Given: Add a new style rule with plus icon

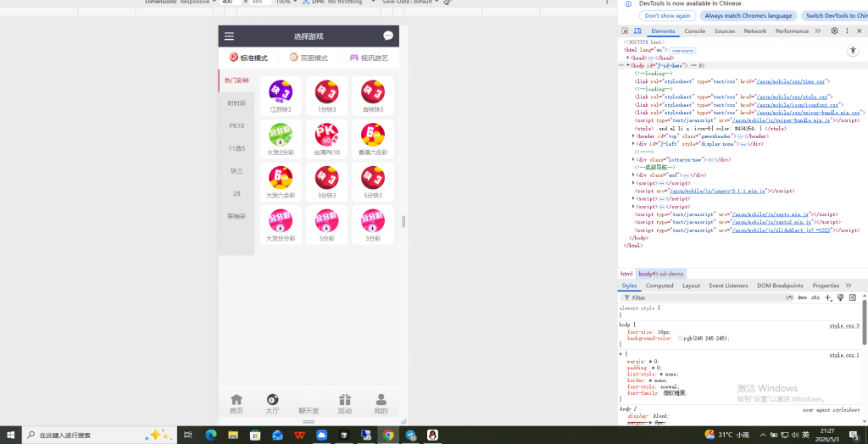Looking at the screenshot, I should pyautogui.click(x=828, y=298).
